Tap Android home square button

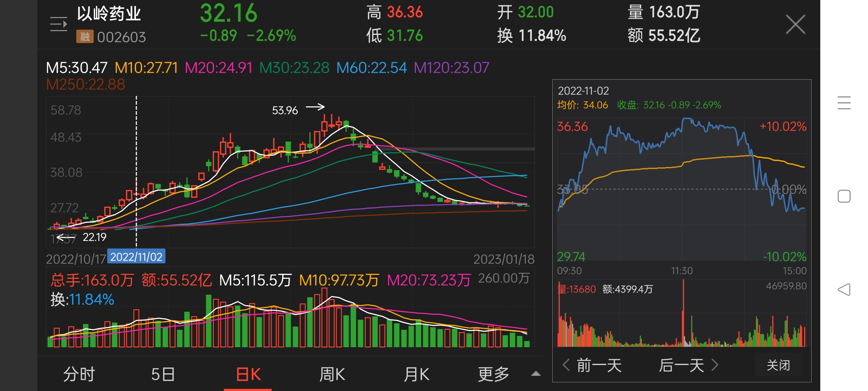pyautogui.click(x=844, y=196)
